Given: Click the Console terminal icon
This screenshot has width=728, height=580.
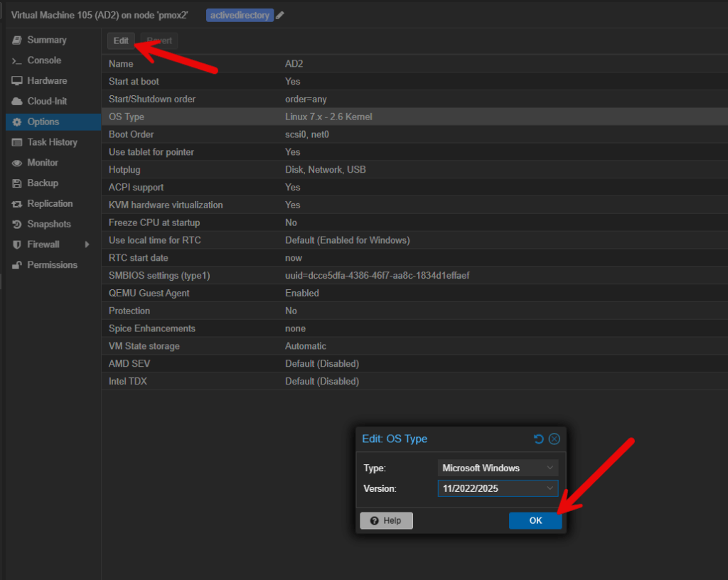Looking at the screenshot, I should pyautogui.click(x=17, y=61).
